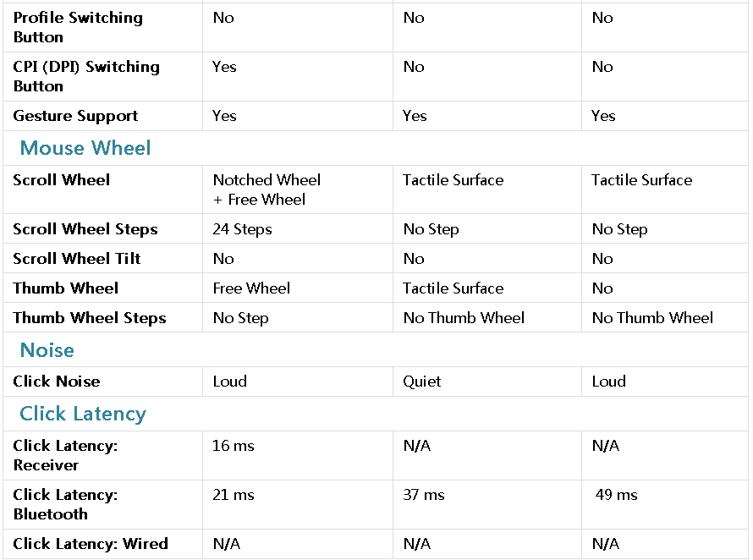This screenshot has width=753, height=560.
Task: Select the Click Noise row label
Action: [57, 382]
